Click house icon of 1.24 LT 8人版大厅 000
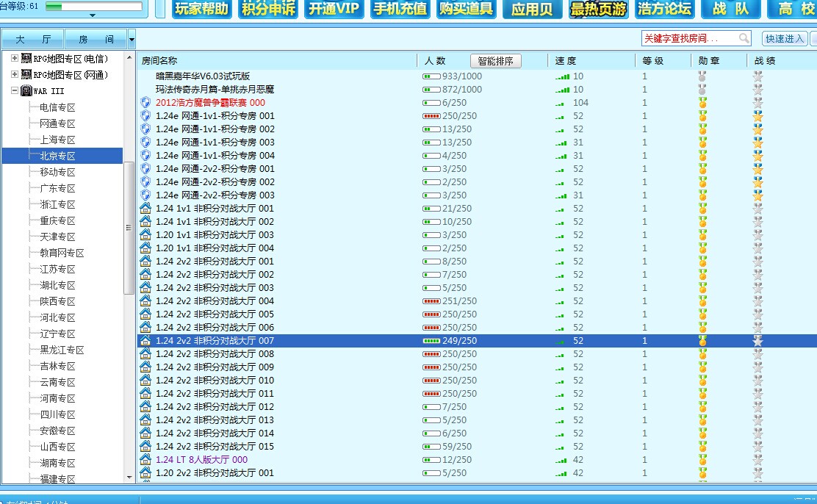817x504 pixels. point(146,459)
